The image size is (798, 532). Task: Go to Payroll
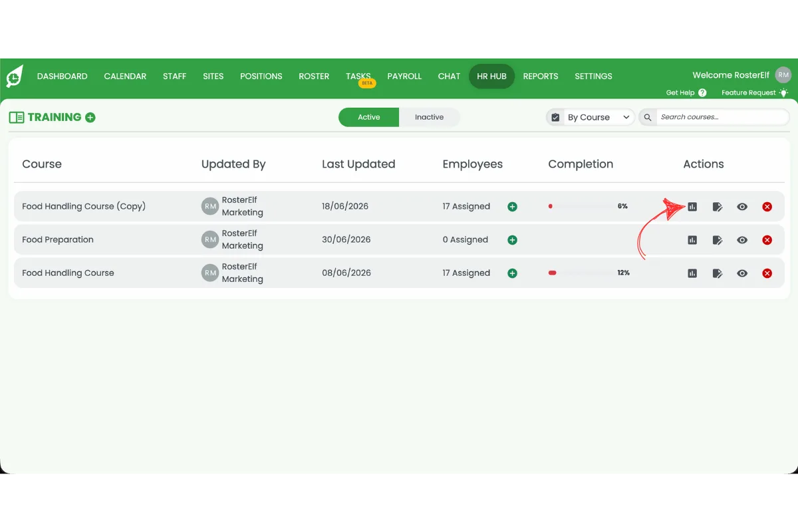(x=404, y=76)
